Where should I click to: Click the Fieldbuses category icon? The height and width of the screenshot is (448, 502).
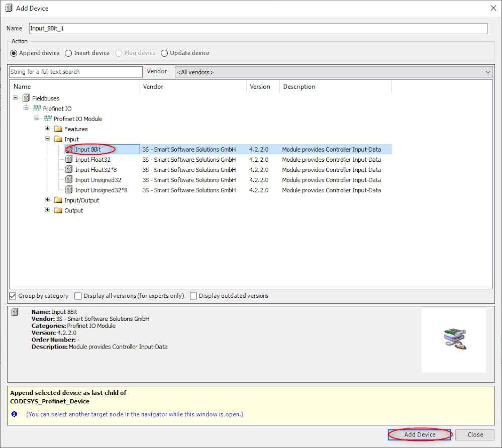pos(26,98)
